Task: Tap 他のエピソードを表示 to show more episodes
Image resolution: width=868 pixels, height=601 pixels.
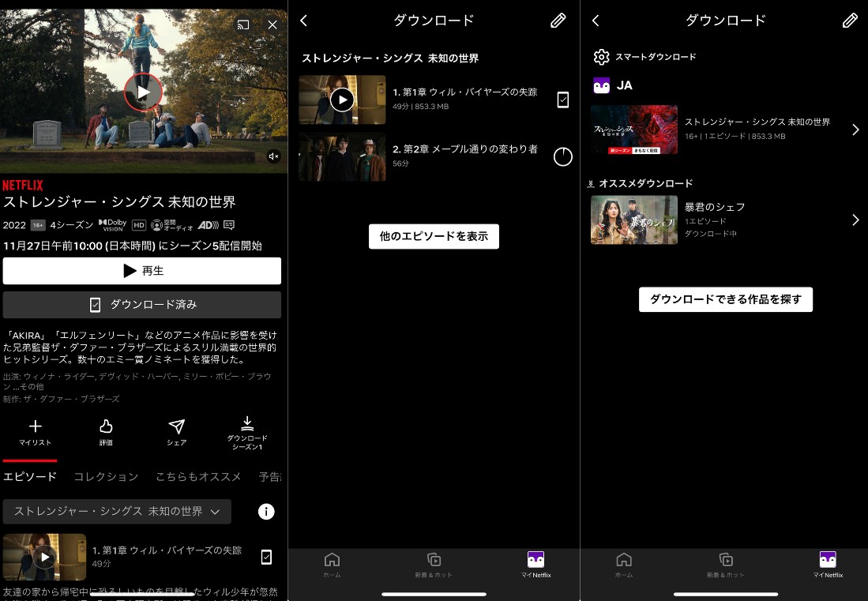Action: pyautogui.click(x=434, y=236)
